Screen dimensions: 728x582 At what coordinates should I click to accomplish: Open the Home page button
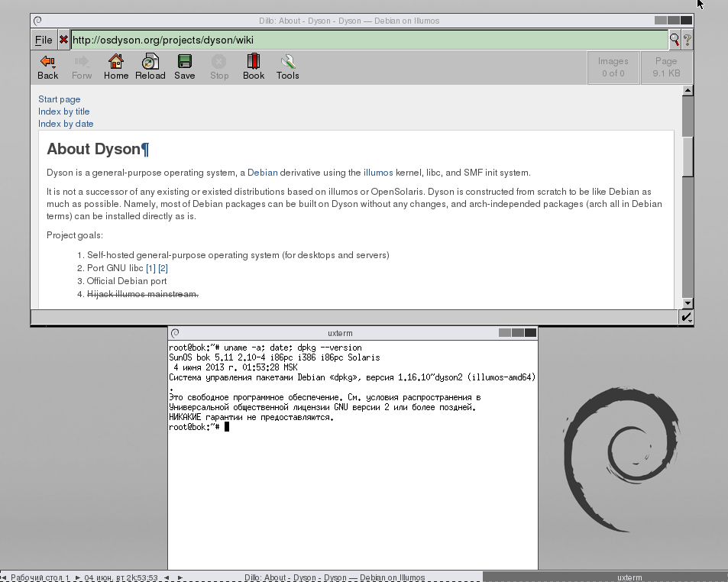[116, 67]
